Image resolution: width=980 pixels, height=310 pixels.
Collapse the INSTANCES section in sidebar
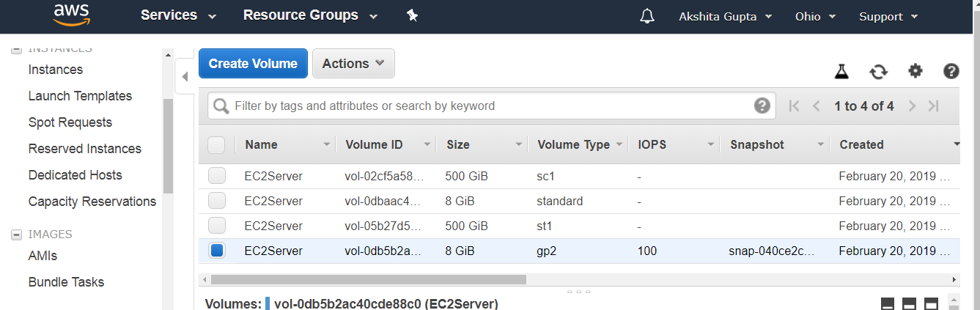(x=16, y=50)
